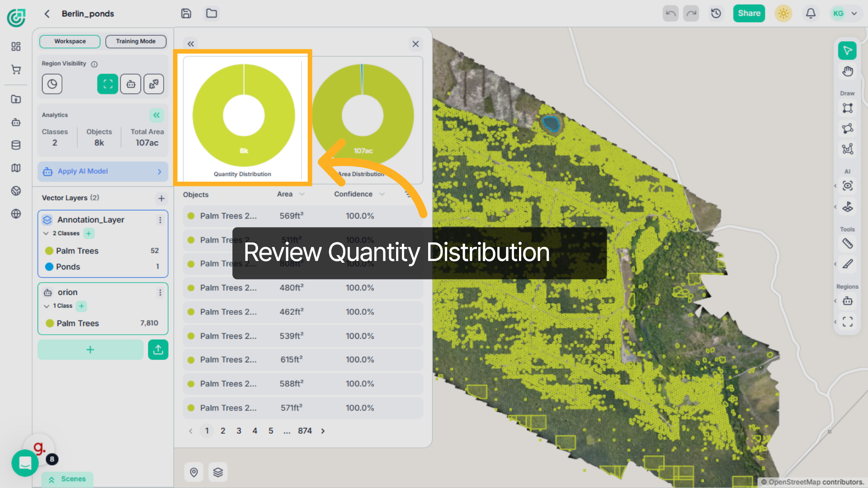Select the draw rectangle tool
The height and width of the screenshot is (488, 868).
pyautogui.click(x=847, y=109)
